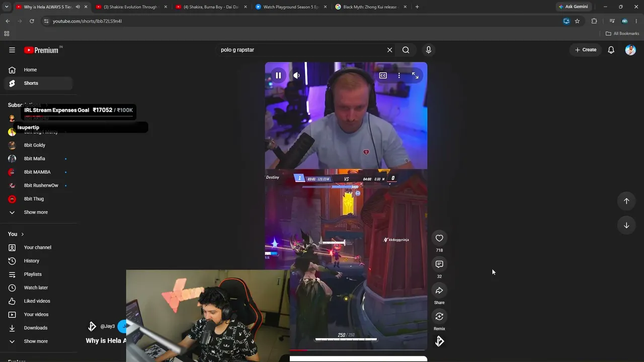This screenshot has height=362, width=644.
Task: Go back to the previous page
Action: (8, 21)
